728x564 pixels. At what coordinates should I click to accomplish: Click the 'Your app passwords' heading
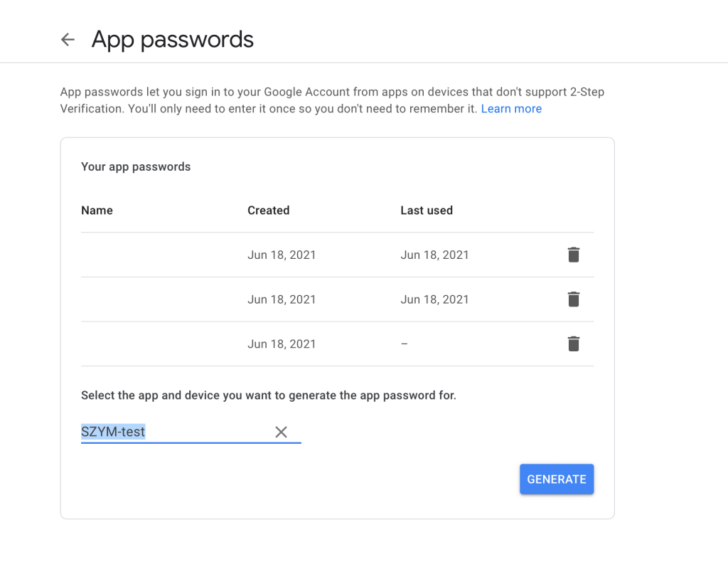click(136, 167)
